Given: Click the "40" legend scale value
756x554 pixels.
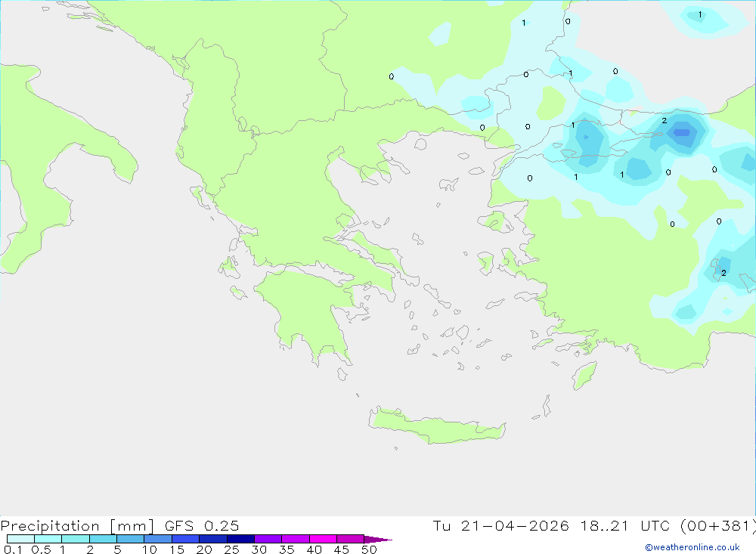Looking at the screenshot, I should pyautogui.click(x=314, y=549).
